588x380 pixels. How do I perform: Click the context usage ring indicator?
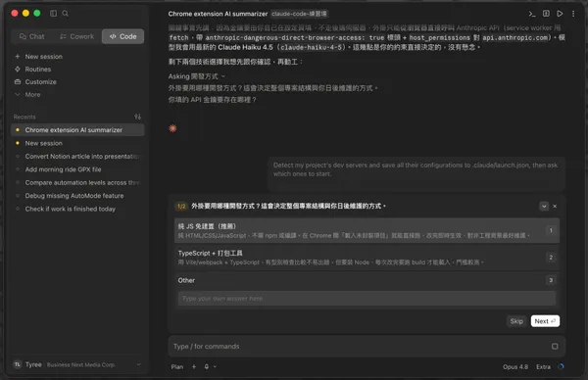coord(561,366)
